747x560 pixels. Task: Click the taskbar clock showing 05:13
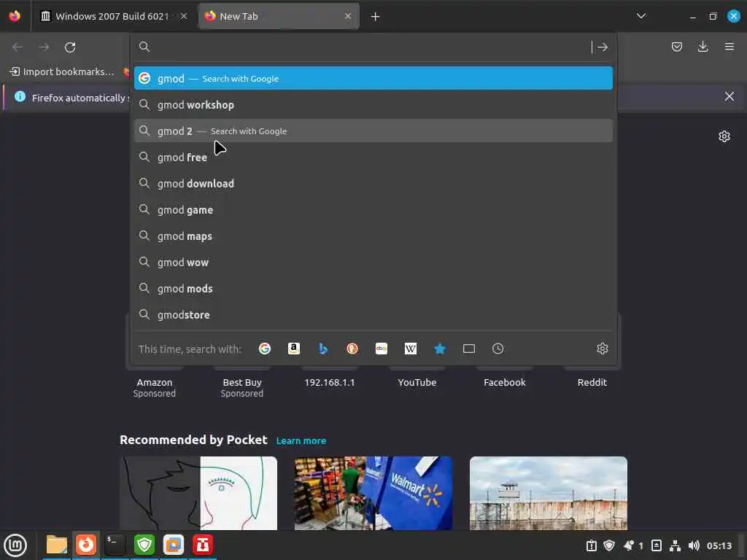[719, 545]
